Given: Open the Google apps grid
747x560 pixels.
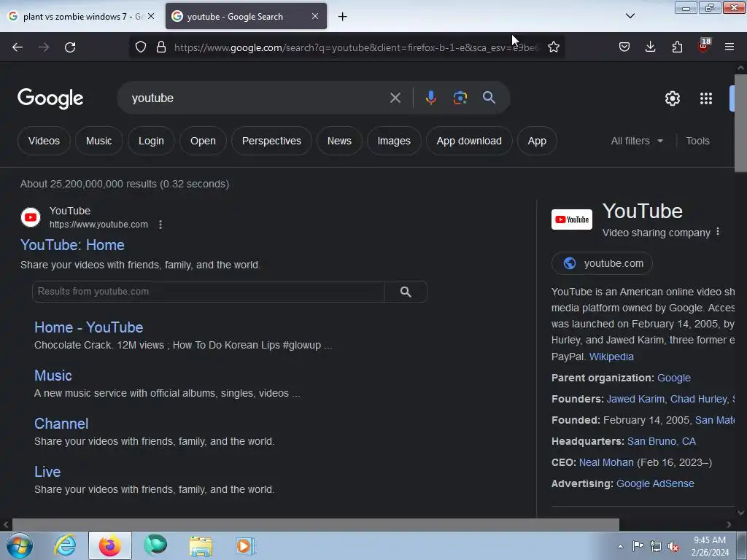Looking at the screenshot, I should pos(706,98).
